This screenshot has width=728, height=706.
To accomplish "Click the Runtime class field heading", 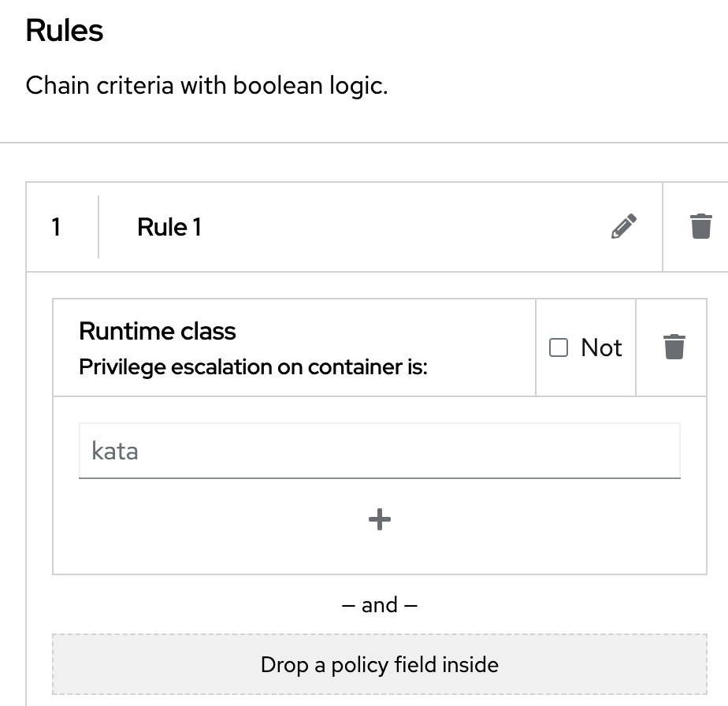I will click(158, 331).
